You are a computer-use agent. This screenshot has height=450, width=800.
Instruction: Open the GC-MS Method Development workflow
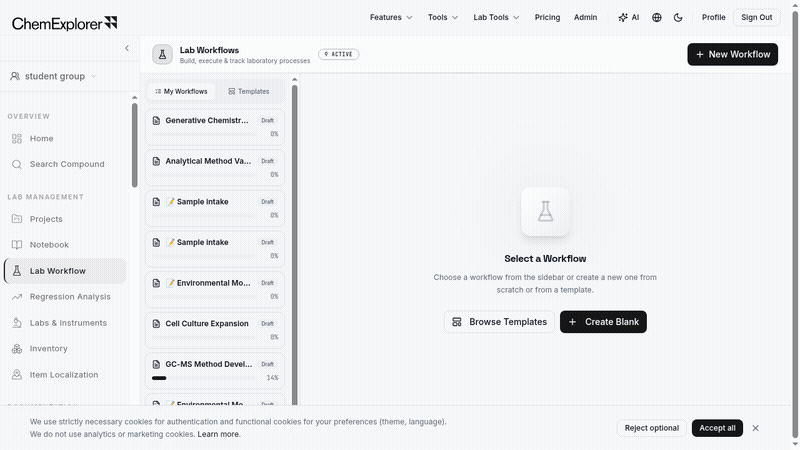click(215, 371)
